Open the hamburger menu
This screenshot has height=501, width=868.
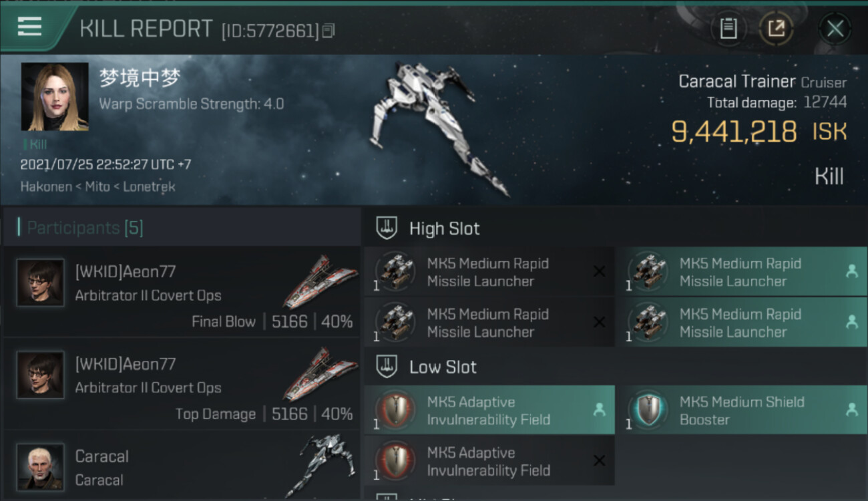point(30,27)
